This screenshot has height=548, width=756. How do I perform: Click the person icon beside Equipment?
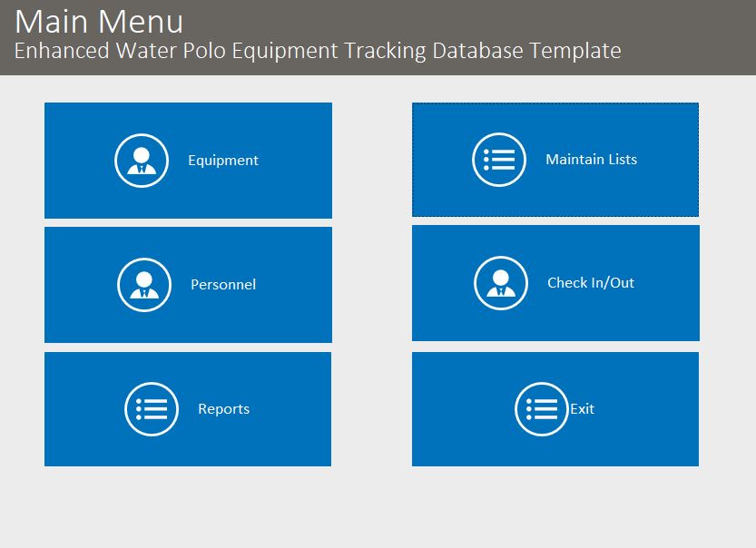tap(142, 161)
